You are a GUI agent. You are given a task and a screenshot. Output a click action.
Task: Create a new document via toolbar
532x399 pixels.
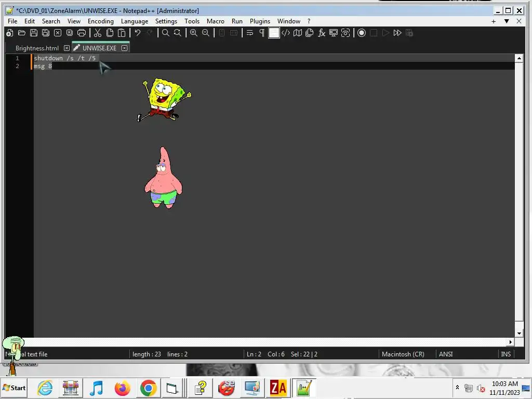[x=10, y=33]
